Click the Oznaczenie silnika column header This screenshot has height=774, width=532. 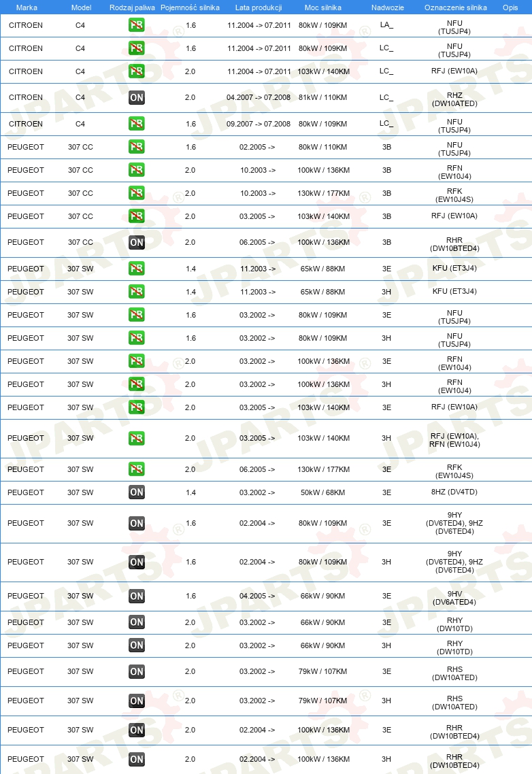point(455,7)
